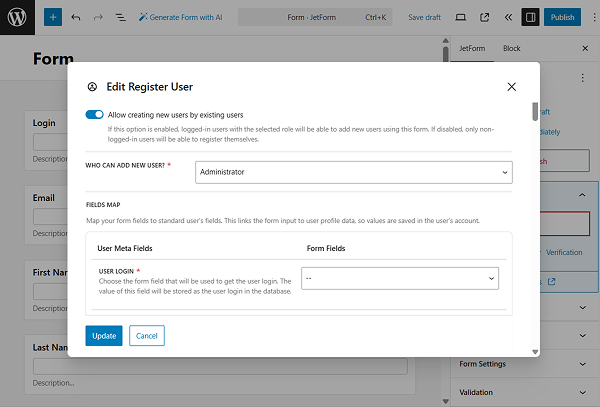This screenshot has width=600, height=407.
Task: Click the Publish button
Action: 562,17
